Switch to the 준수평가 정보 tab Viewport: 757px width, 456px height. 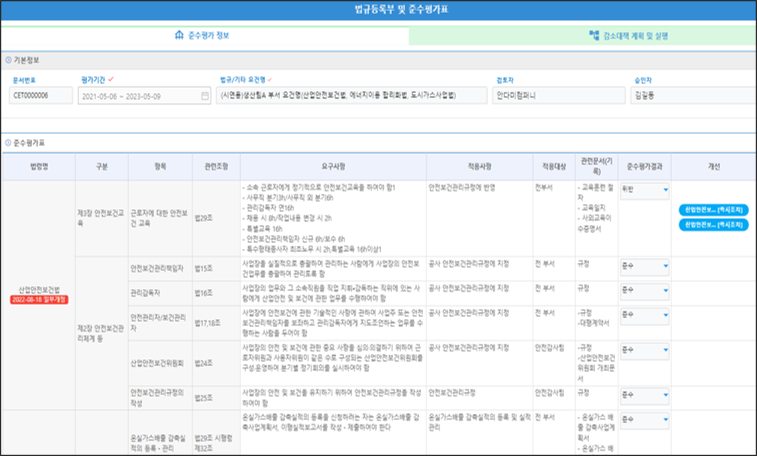[x=205, y=36]
